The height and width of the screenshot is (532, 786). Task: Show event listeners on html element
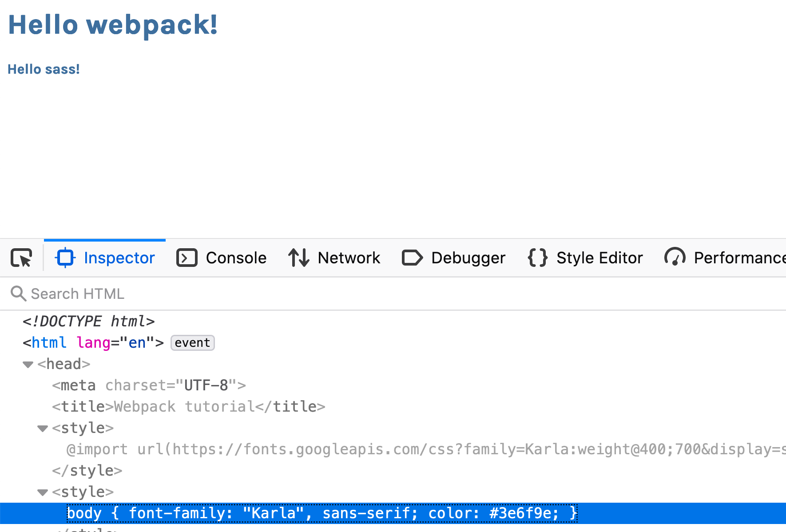[x=193, y=343]
